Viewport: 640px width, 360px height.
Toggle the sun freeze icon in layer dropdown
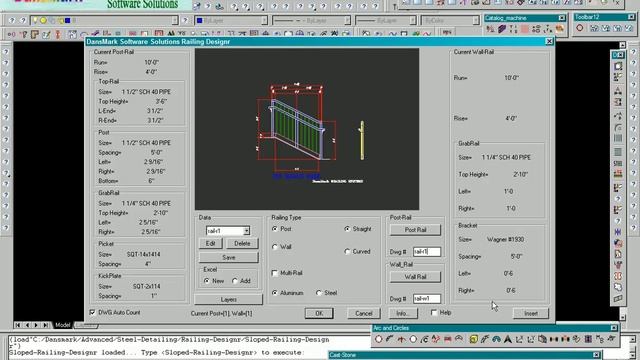click(43, 20)
